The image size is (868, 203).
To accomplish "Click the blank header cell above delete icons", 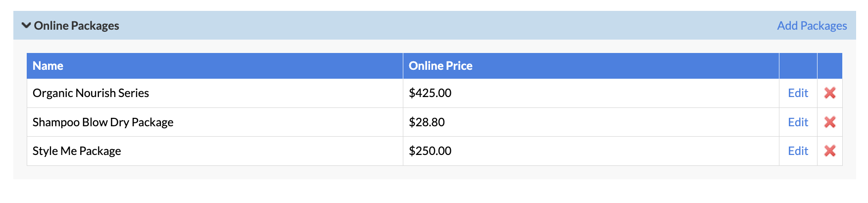I will [830, 66].
